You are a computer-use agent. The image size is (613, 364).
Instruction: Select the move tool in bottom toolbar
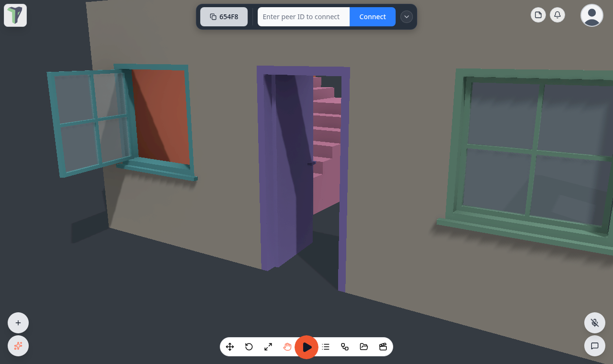click(x=230, y=347)
